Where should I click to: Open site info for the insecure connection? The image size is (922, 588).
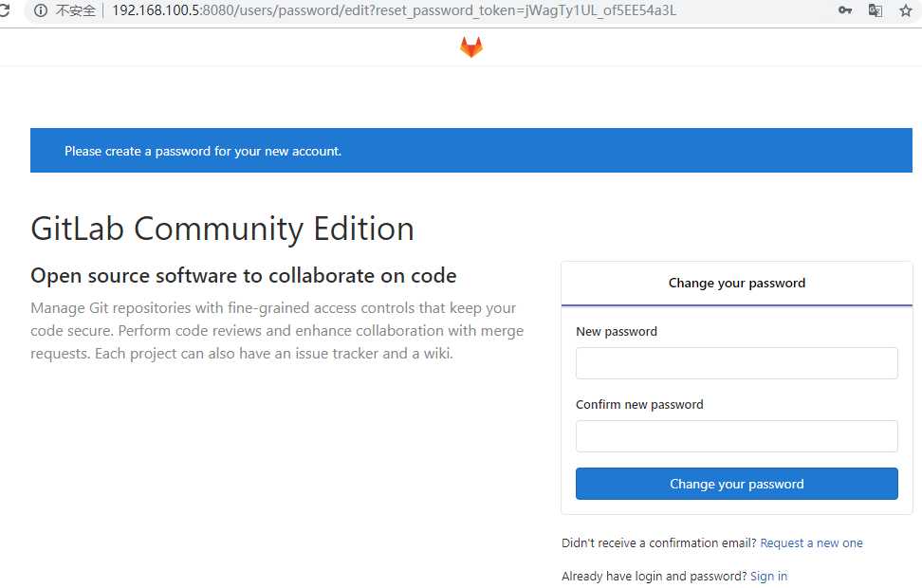pyautogui.click(x=40, y=10)
